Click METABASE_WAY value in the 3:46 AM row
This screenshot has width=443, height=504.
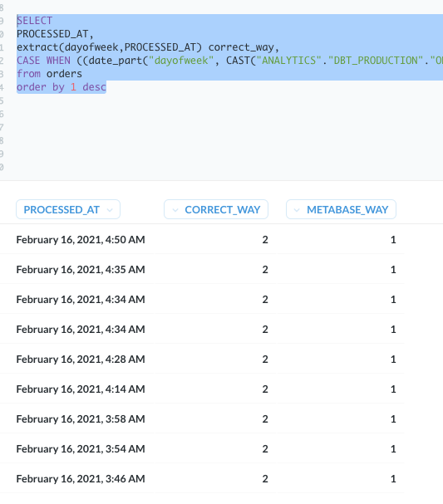393,478
